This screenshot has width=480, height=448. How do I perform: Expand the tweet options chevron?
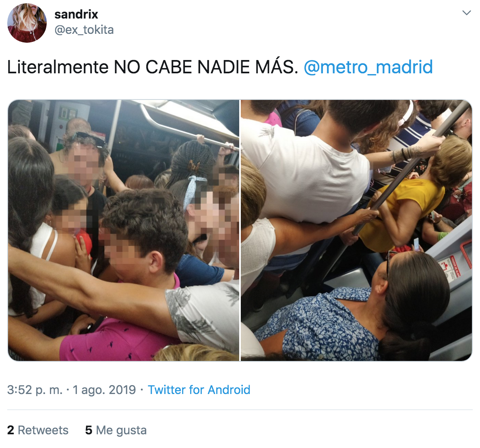click(x=466, y=13)
